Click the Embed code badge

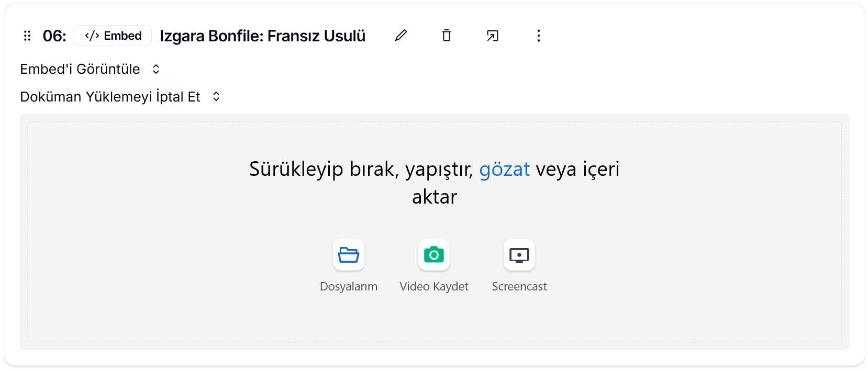click(113, 36)
